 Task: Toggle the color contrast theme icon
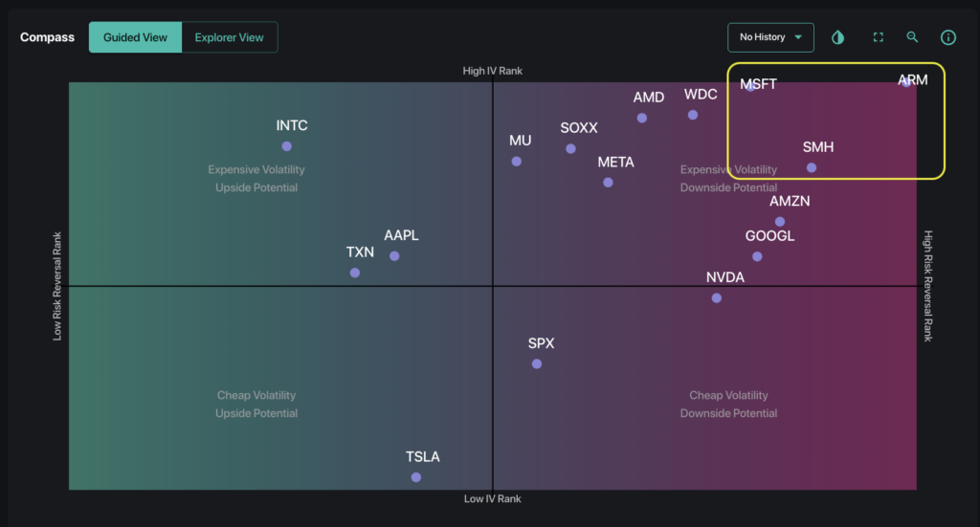[x=838, y=37]
